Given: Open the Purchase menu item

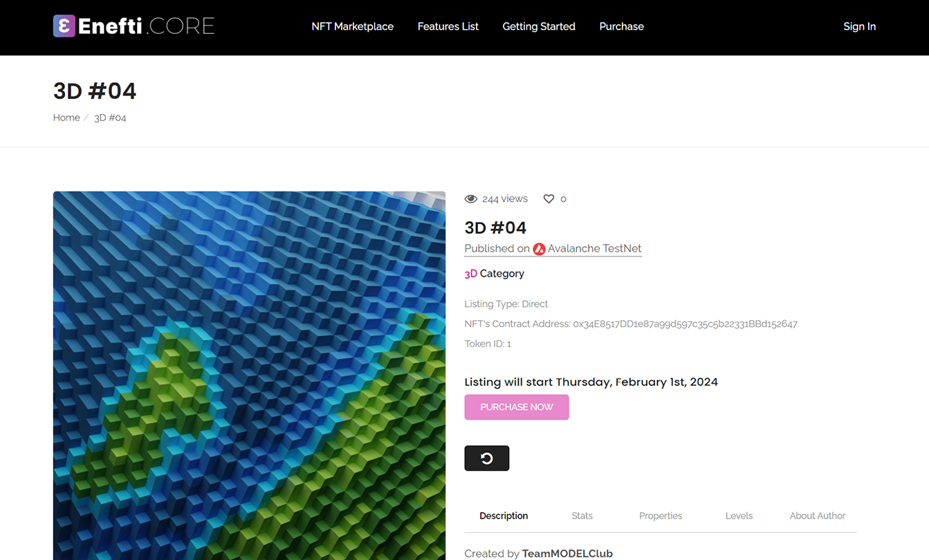Looking at the screenshot, I should [x=622, y=26].
